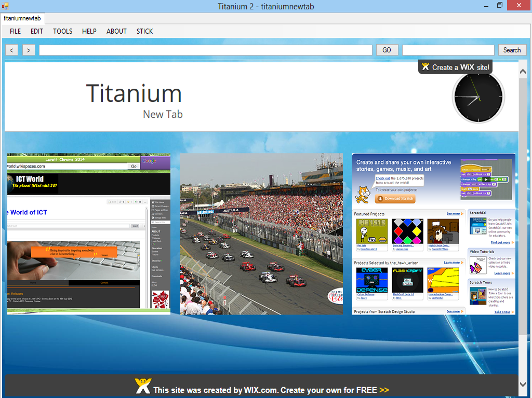532x398 pixels.
Task: Select the titaniumnewtab tab
Action: click(22, 18)
